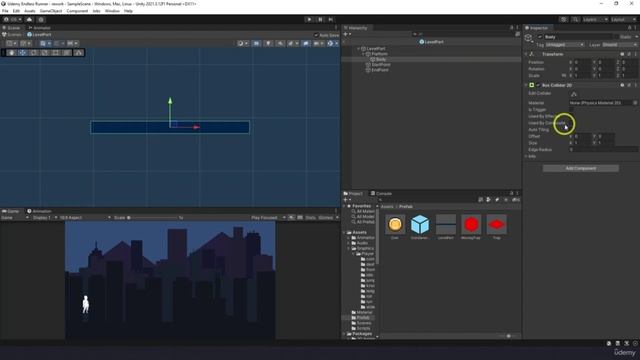The width and height of the screenshot is (640, 360).
Task: Open the custom editor tools button
Action: coord(78,53)
